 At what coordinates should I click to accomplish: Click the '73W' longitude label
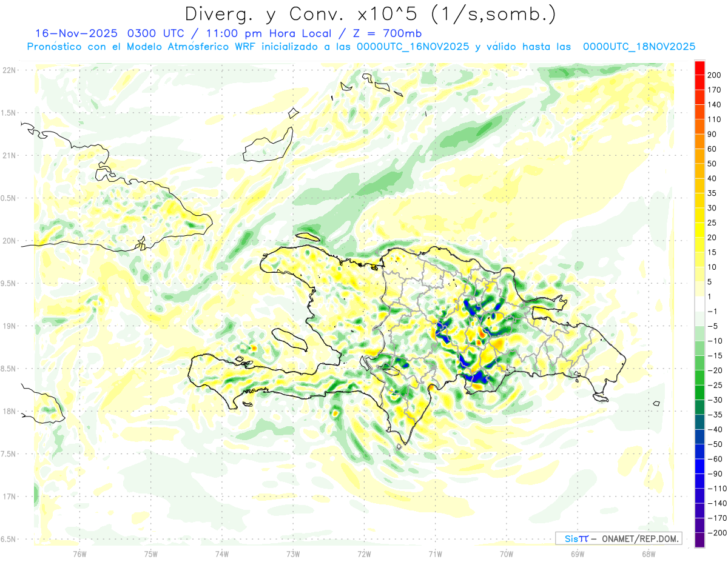(293, 553)
